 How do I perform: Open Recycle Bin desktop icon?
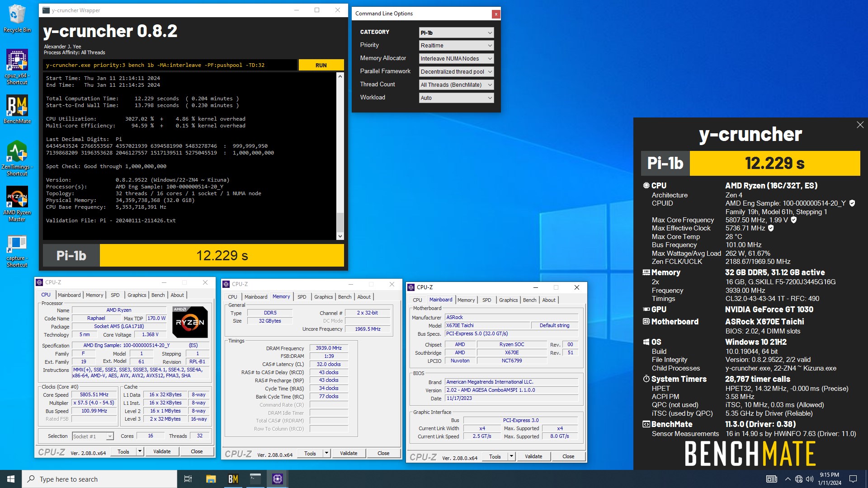[17, 18]
